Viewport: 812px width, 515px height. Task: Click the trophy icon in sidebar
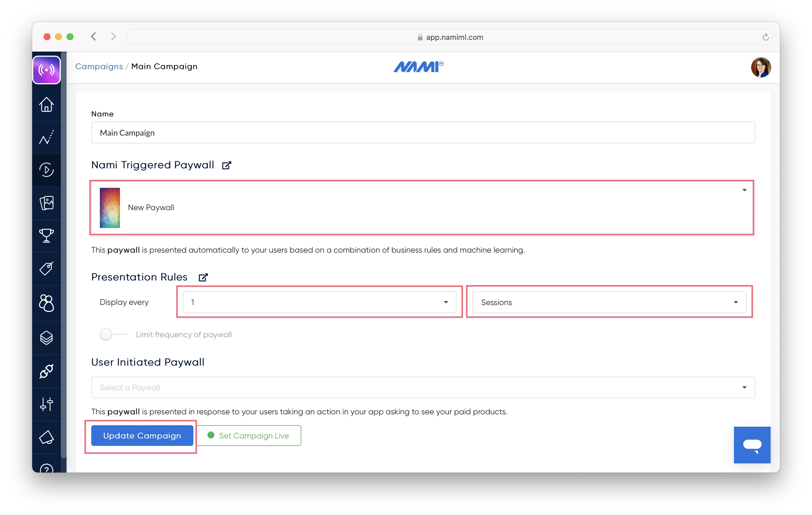pyautogui.click(x=46, y=236)
